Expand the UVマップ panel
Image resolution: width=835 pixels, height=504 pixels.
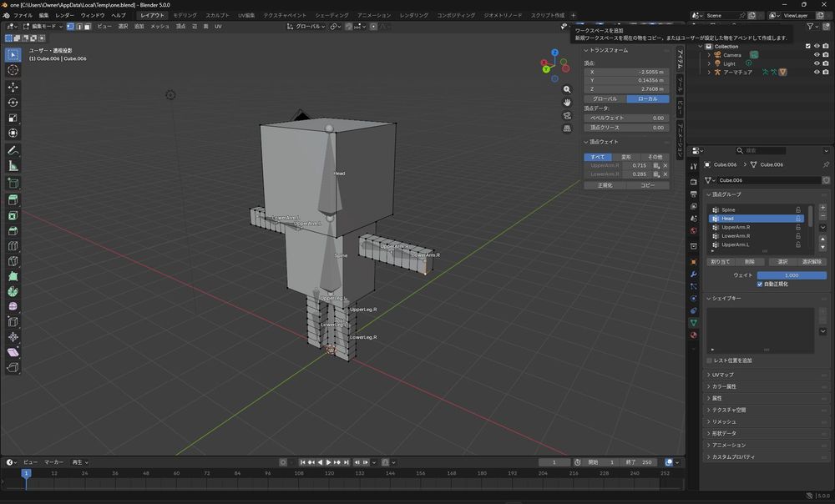coord(722,375)
